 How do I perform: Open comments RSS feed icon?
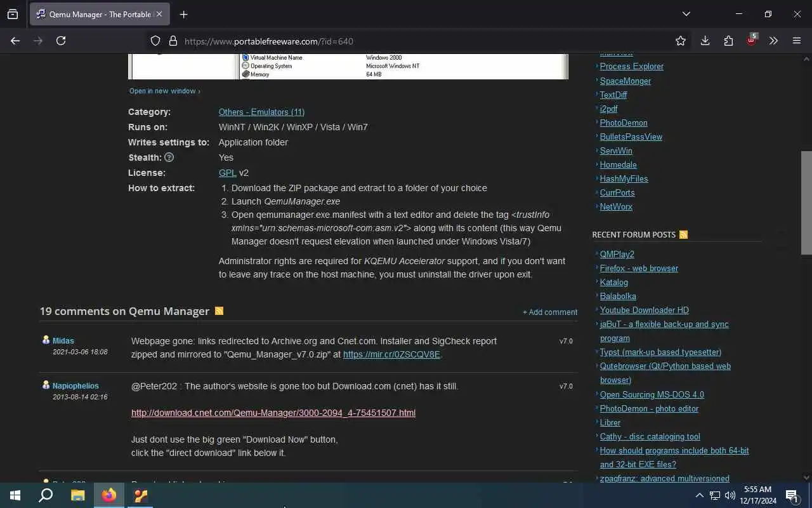[x=219, y=311]
